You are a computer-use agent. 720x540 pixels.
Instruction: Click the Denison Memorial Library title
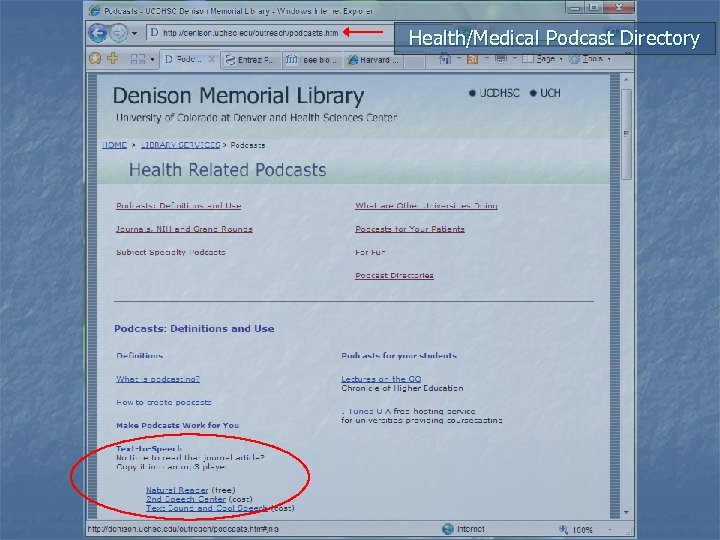coord(238,96)
